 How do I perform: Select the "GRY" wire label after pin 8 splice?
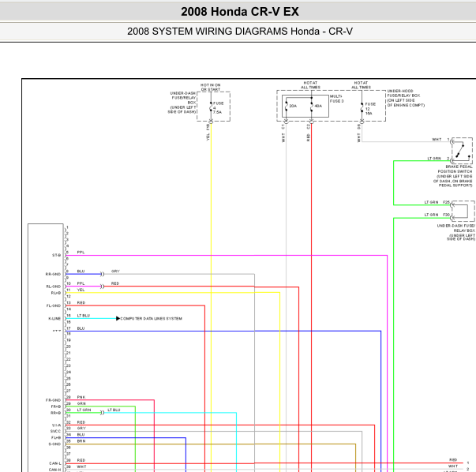(115, 271)
